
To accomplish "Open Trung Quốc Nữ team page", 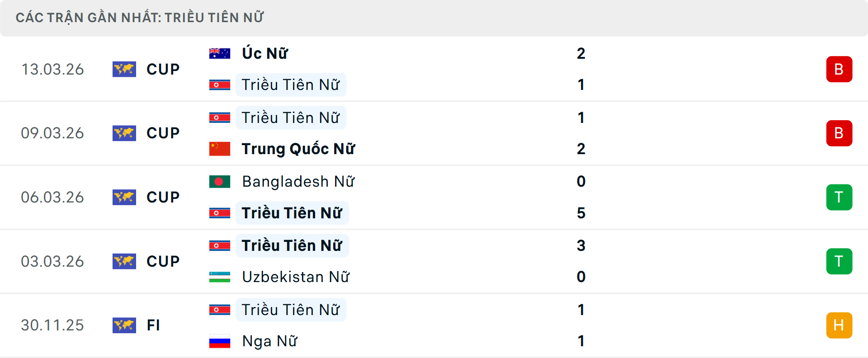I will 298,149.
